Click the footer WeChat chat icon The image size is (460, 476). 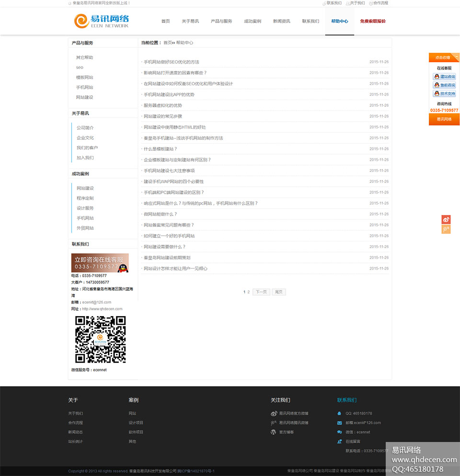click(x=339, y=432)
